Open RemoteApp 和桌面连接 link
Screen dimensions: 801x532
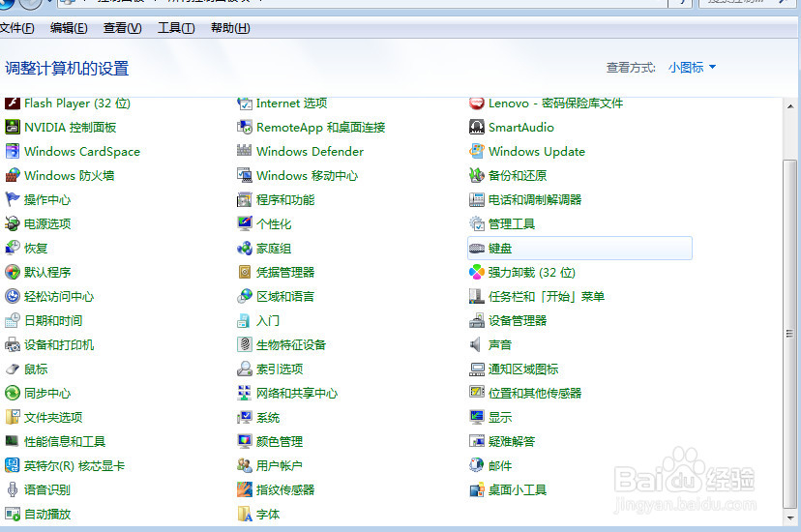click(321, 128)
